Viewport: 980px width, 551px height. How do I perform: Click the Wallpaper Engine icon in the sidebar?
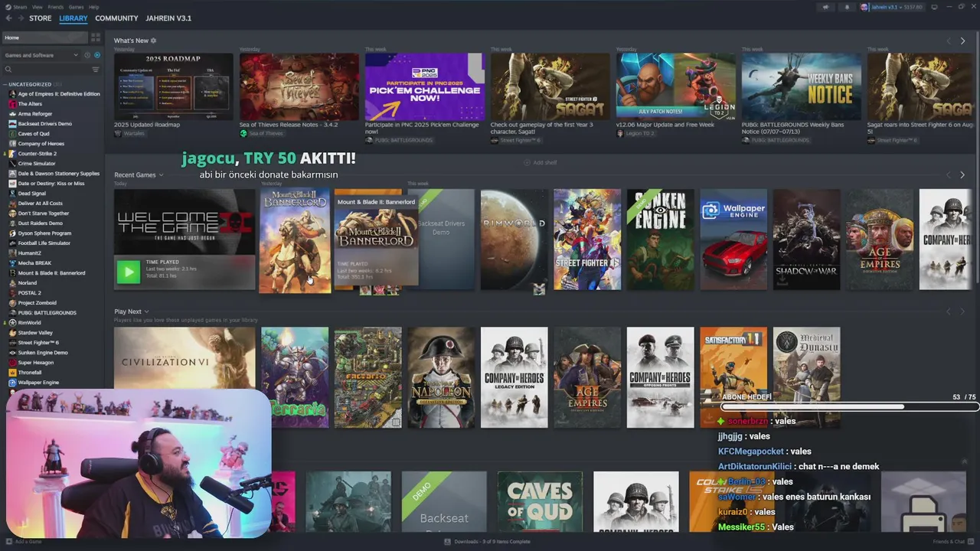[x=12, y=383]
